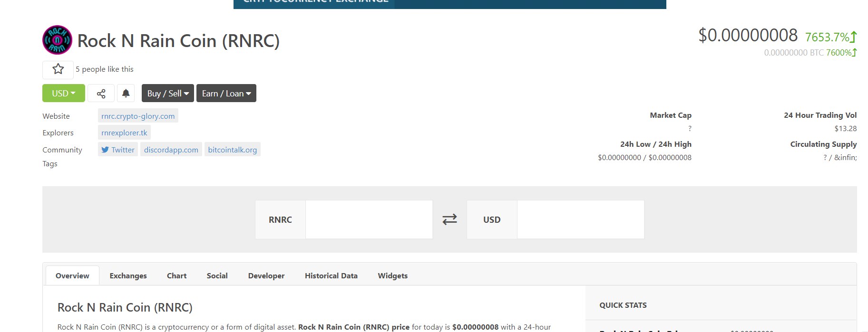Image resolution: width=868 pixels, height=332 pixels.
Task: Click the swap arrows between RNRC and USD
Action: [x=449, y=219]
